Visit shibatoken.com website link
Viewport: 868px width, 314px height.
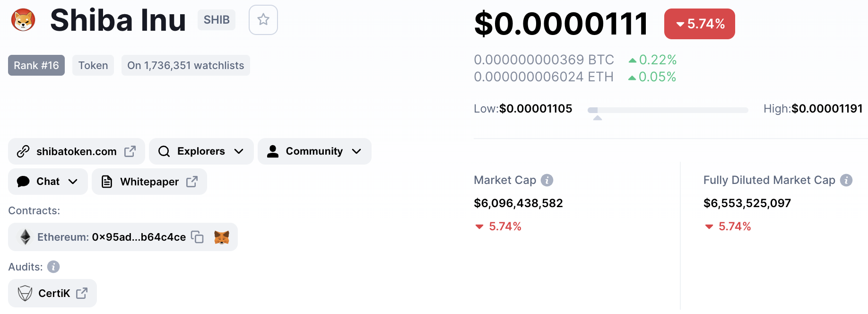[x=77, y=151]
